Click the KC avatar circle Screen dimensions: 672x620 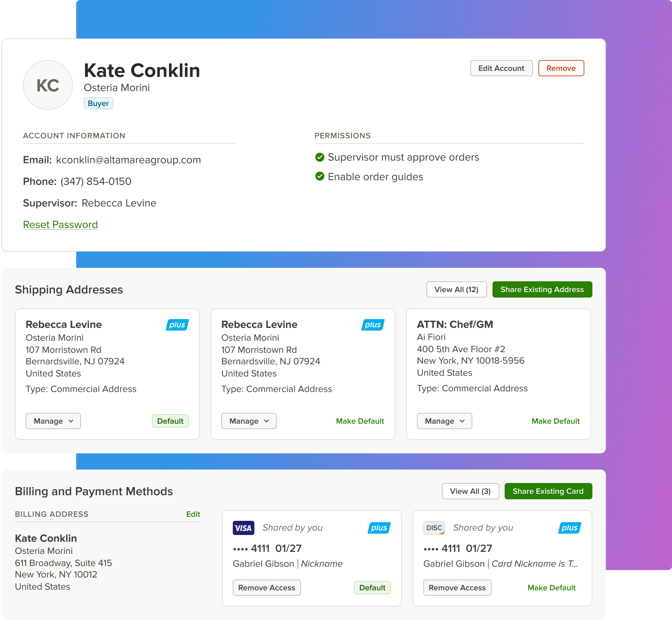pos(48,85)
